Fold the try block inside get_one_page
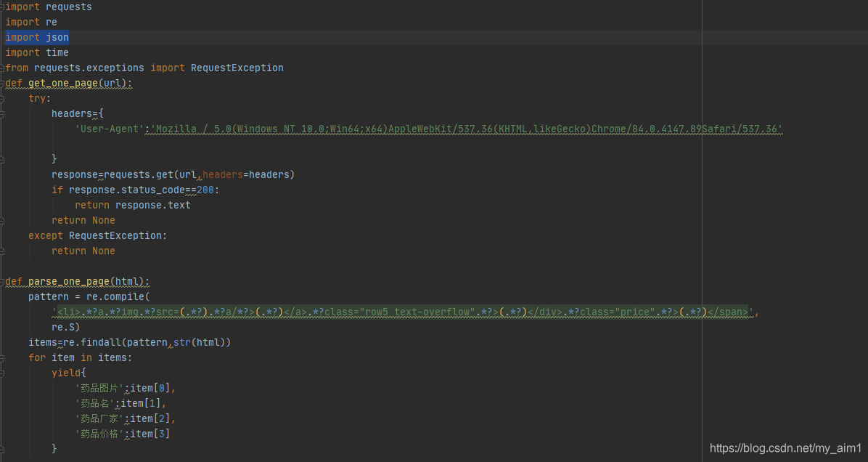 point(2,98)
